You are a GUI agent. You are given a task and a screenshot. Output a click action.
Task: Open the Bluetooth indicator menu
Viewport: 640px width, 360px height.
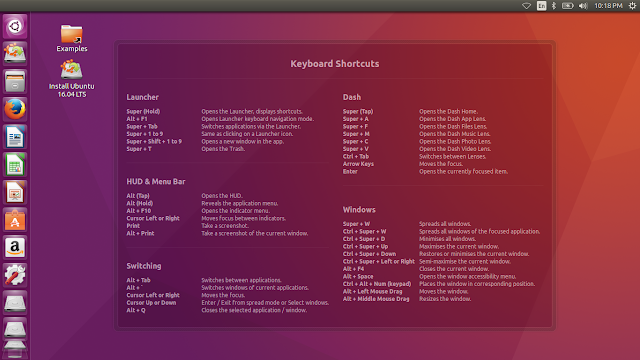[x=554, y=6]
